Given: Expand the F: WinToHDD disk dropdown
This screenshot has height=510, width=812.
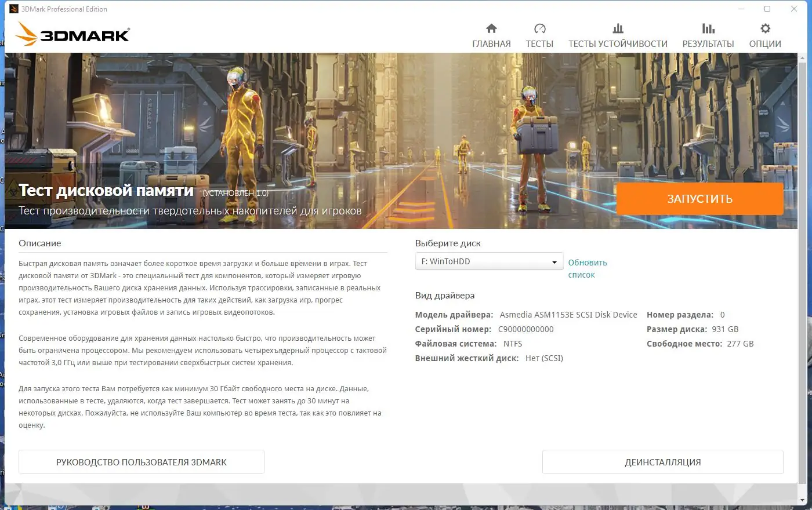Looking at the screenshot, I should (489, 261).
